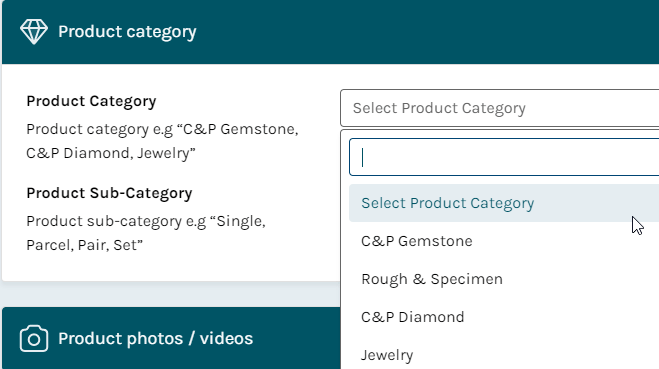Click the sub-category example description text

[146, 233]
